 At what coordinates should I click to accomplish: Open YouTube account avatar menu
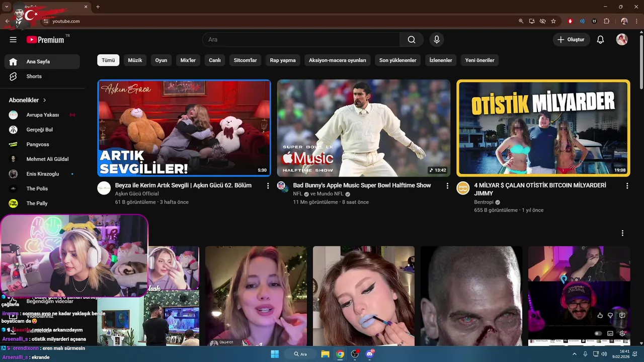622,40
